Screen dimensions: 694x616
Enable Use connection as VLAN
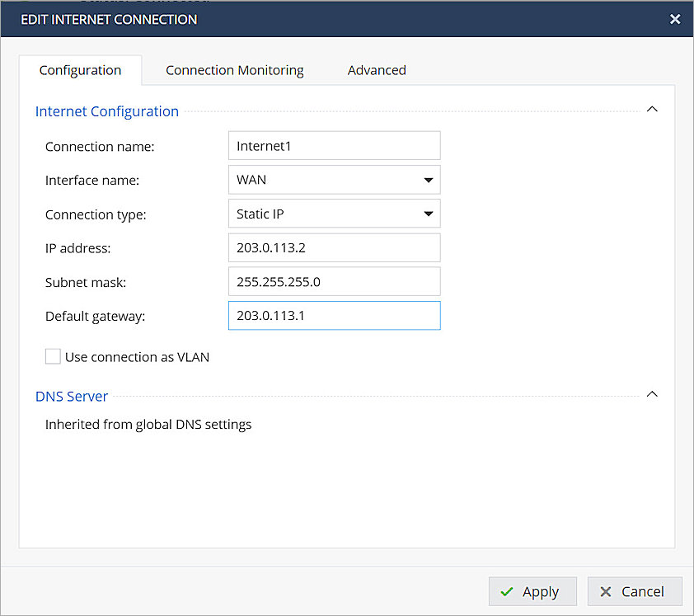click(x=53, y=356)
